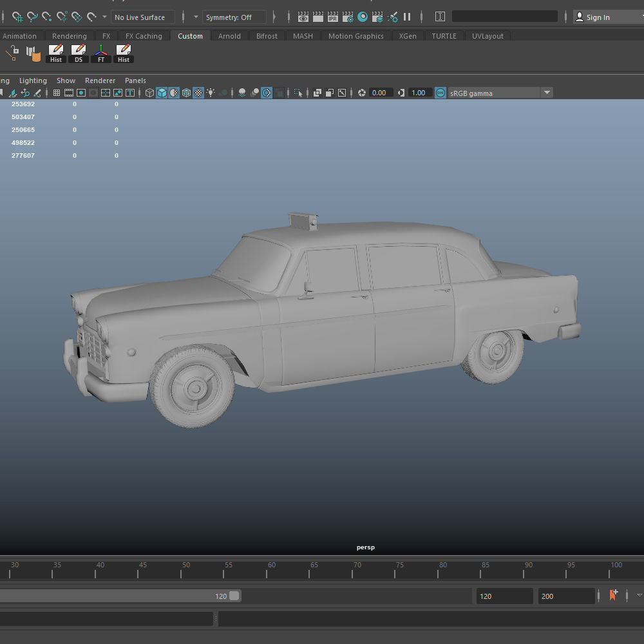Click the input line operations icon
This screenshot has height=644, width=644.
coord(440,17)
